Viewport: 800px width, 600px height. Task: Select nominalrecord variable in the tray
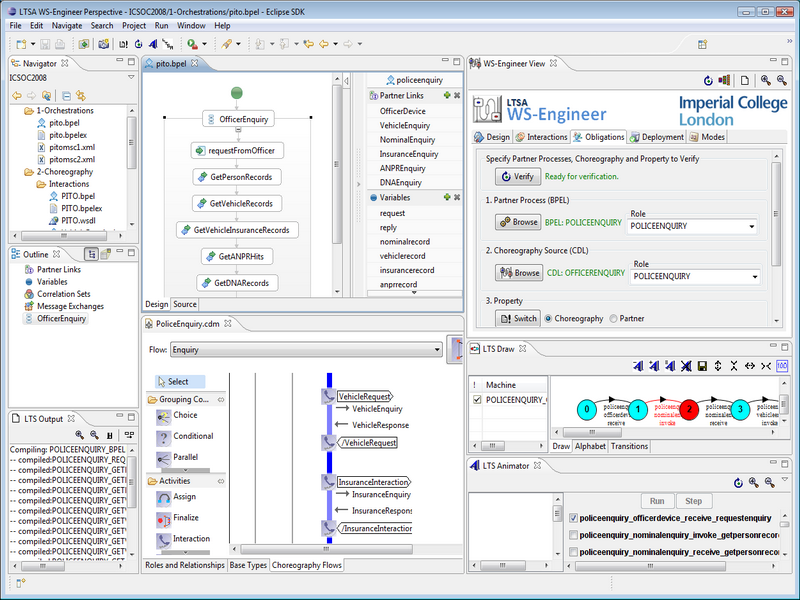pyautogui.click(x=405, y=242)
